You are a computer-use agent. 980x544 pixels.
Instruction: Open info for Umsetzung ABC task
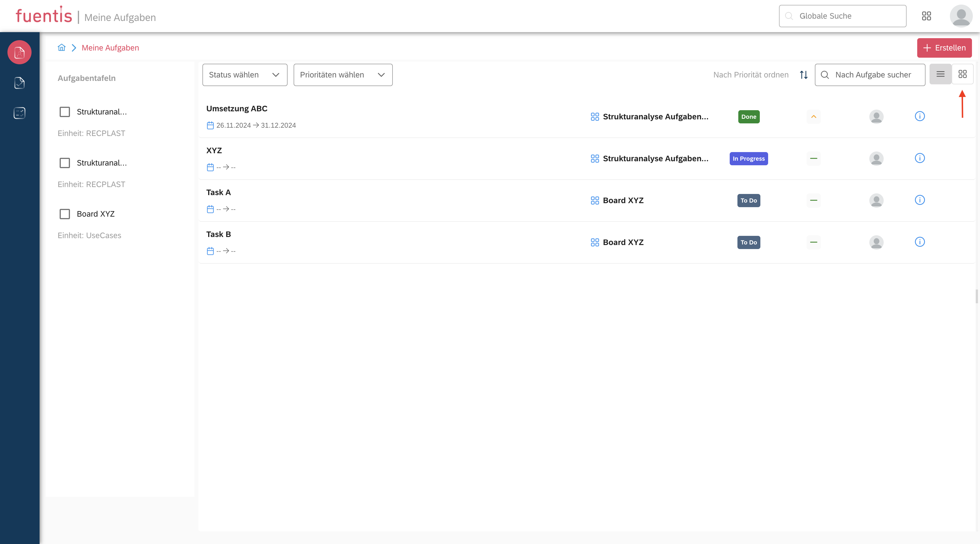[920, 116]
